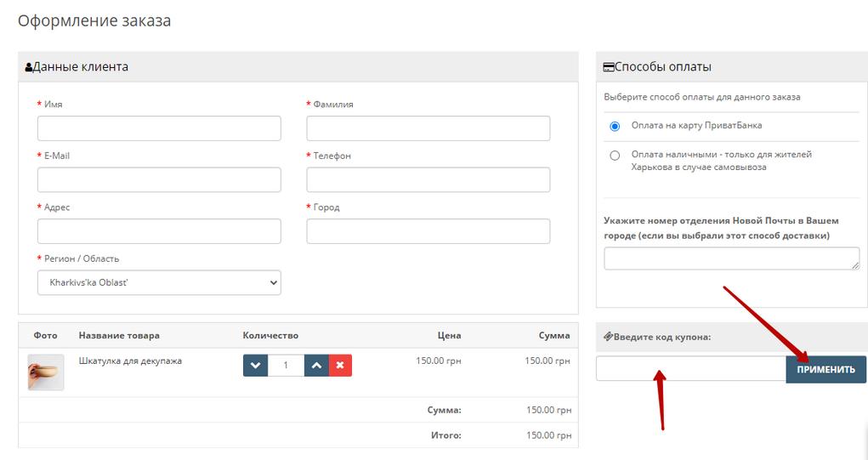Click the coupon code entry field
This screenshot has height=460, width=868.
(690, 369)
